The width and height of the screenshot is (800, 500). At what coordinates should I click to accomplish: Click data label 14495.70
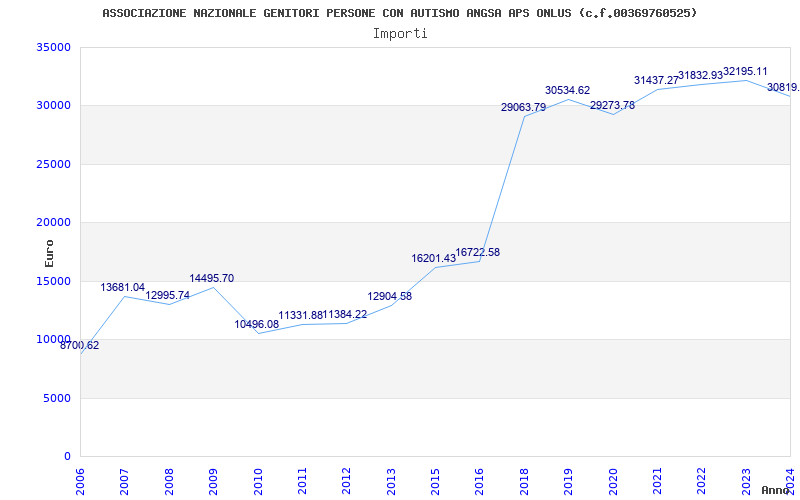pyautogui.click(x=212, y=279)
